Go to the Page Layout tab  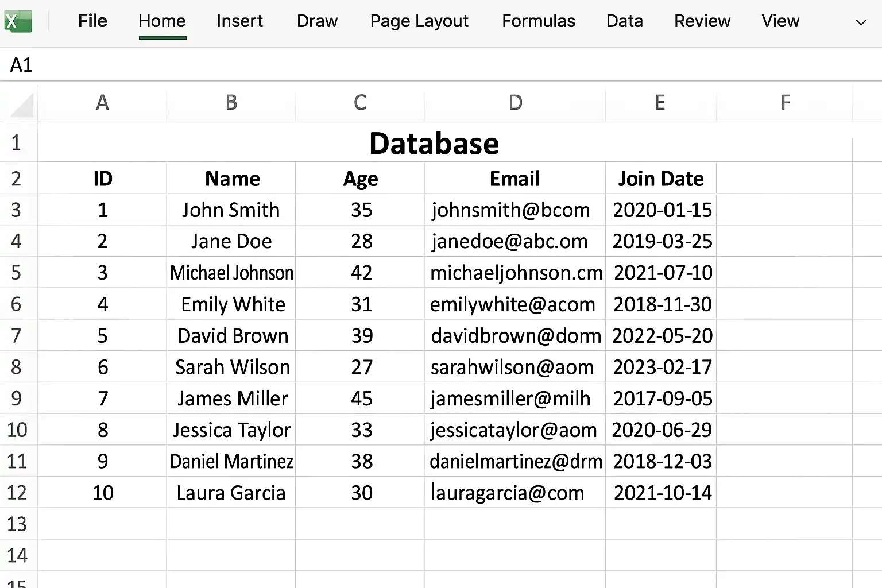click(x=419, y=21)
